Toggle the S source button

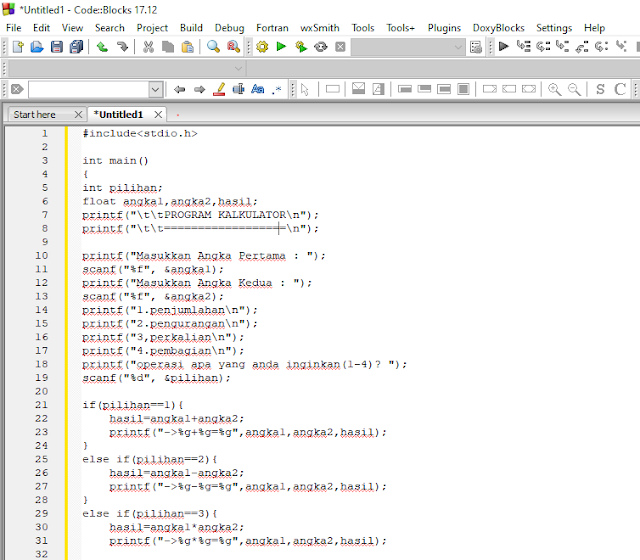(x=600, y=89)
